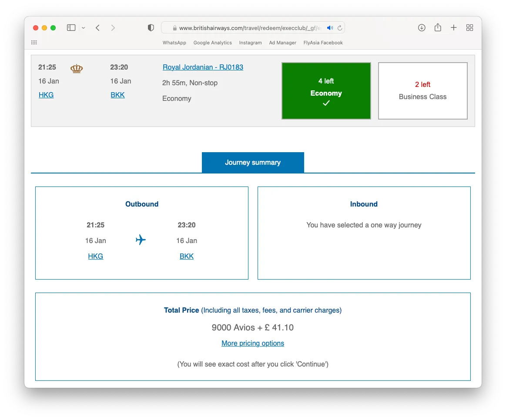Mute the tab audio speaker icon
The width and height of the screenshot is (506, 420).
click(330, 28)
